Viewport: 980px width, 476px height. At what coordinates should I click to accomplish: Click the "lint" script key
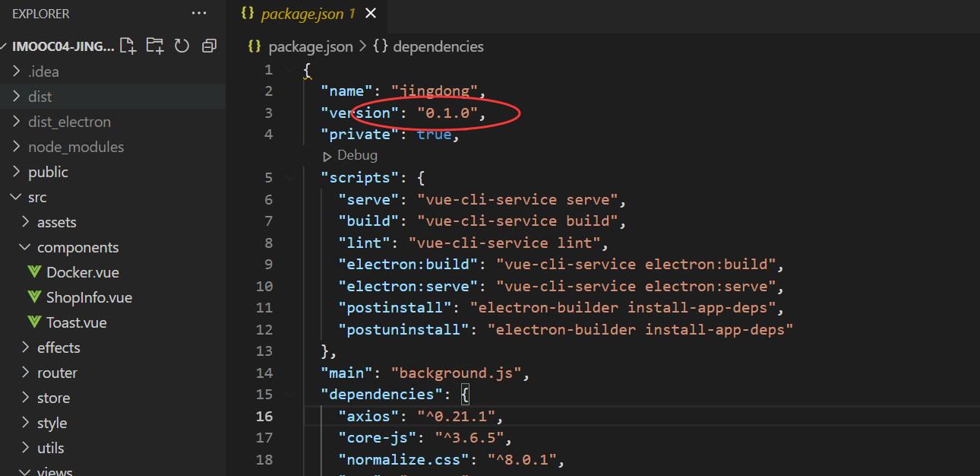click(x=365, y=243)
